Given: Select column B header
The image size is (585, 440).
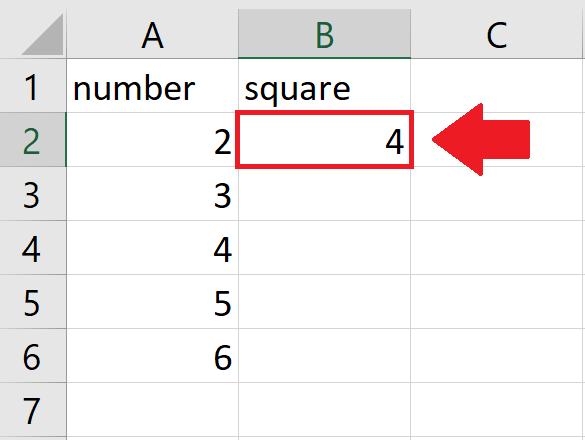Looking at the screenshot, I should (325, 34).
